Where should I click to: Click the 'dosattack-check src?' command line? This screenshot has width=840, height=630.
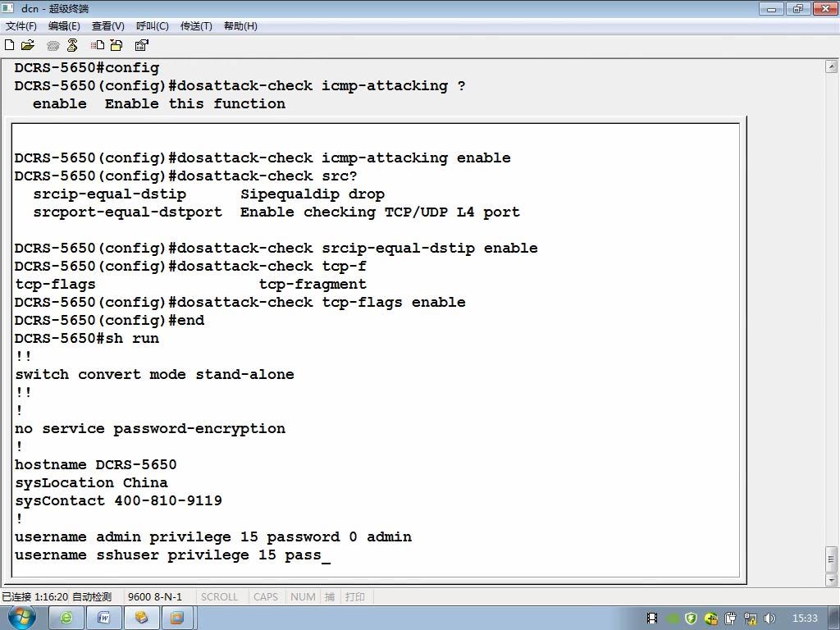186,176
